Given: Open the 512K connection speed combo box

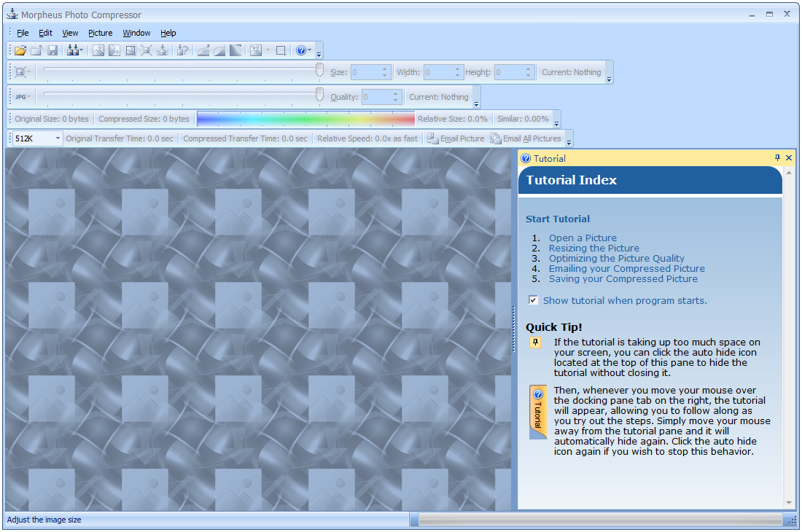Looking at the screenshot, I should (37, 138).
